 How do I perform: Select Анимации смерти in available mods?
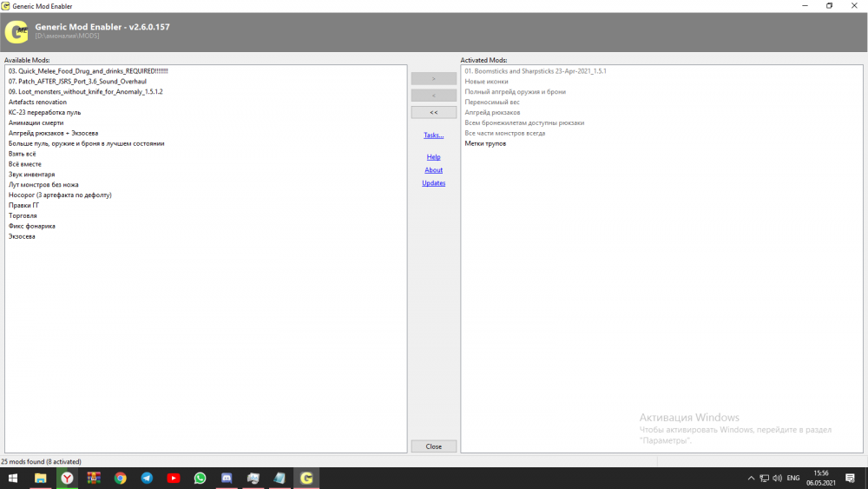coord(36,123)
